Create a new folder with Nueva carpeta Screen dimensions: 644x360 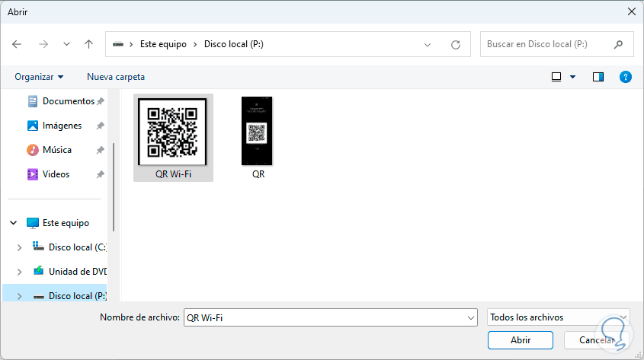116,77
